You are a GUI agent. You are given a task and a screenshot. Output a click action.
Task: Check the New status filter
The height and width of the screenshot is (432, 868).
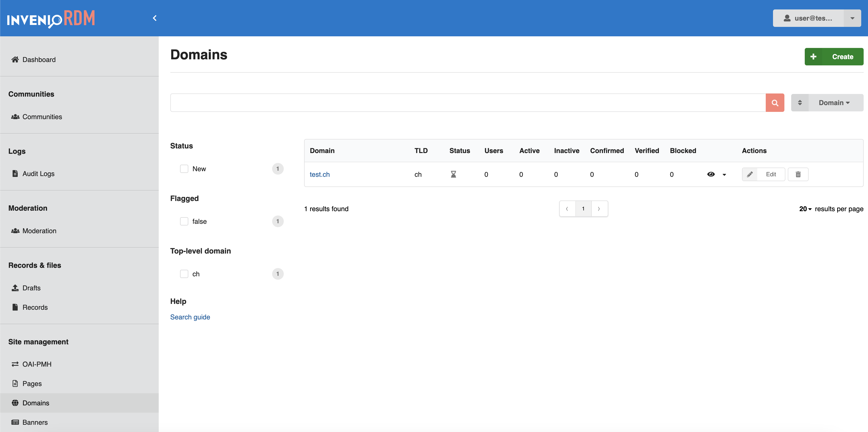tap(184, 169)
